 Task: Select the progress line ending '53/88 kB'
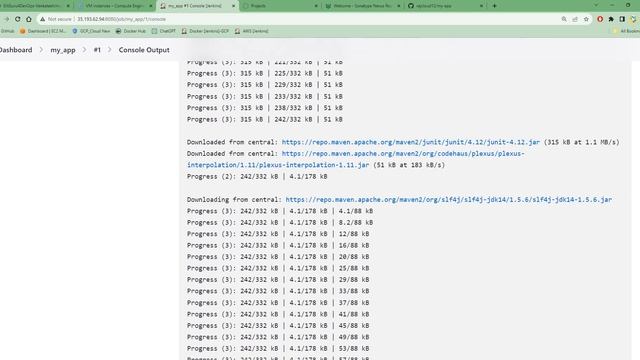[x=278, y=349]
